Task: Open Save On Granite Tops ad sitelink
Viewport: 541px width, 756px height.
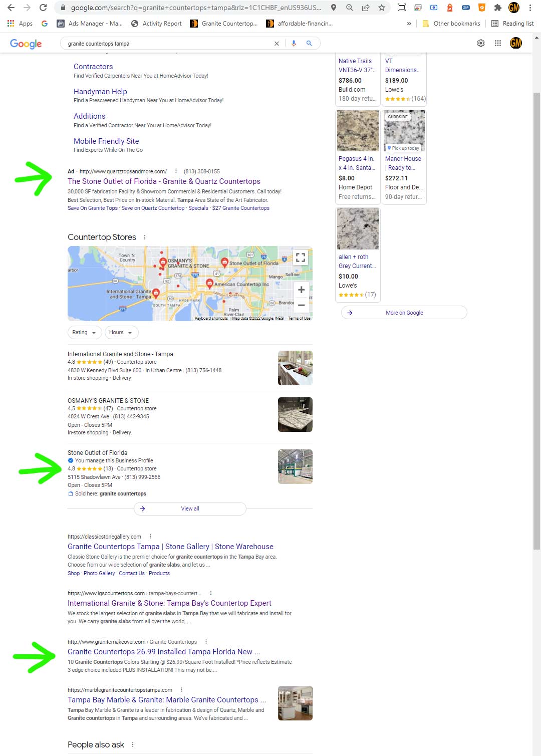Action: 93,208
